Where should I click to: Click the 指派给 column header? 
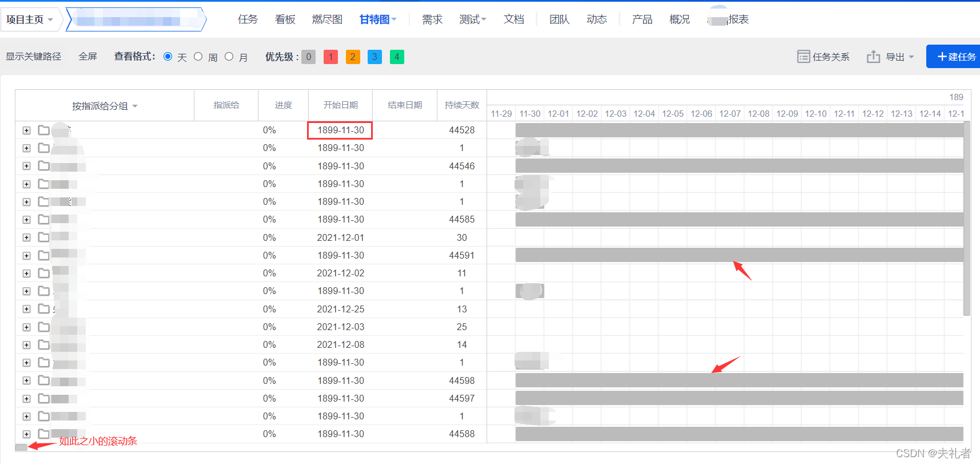[x=226, y=105]
